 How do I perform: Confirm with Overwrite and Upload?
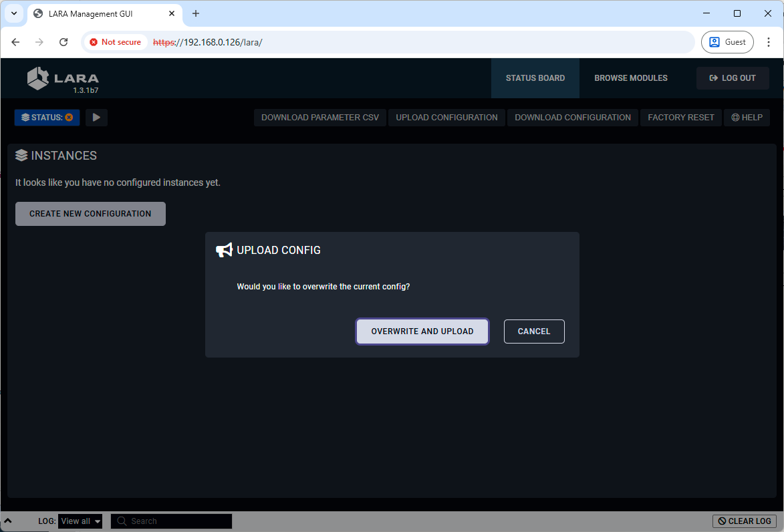pos(422,331)
